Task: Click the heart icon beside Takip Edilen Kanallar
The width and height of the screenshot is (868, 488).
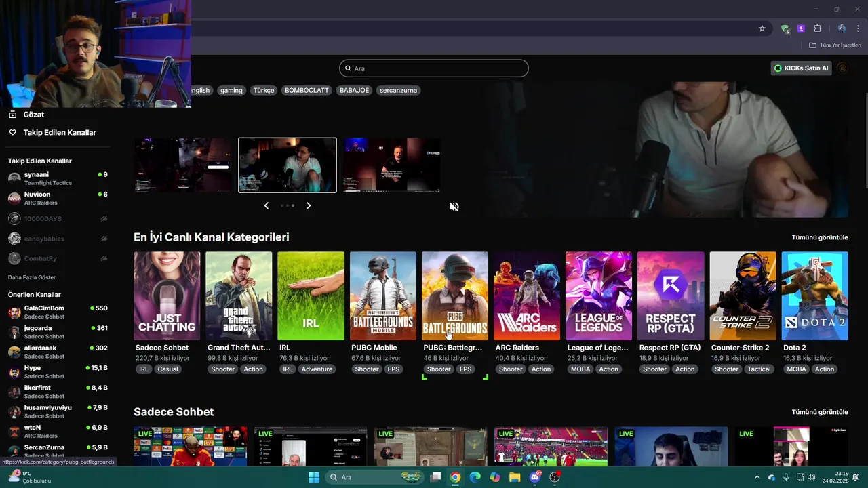Action: pos(12,133)
